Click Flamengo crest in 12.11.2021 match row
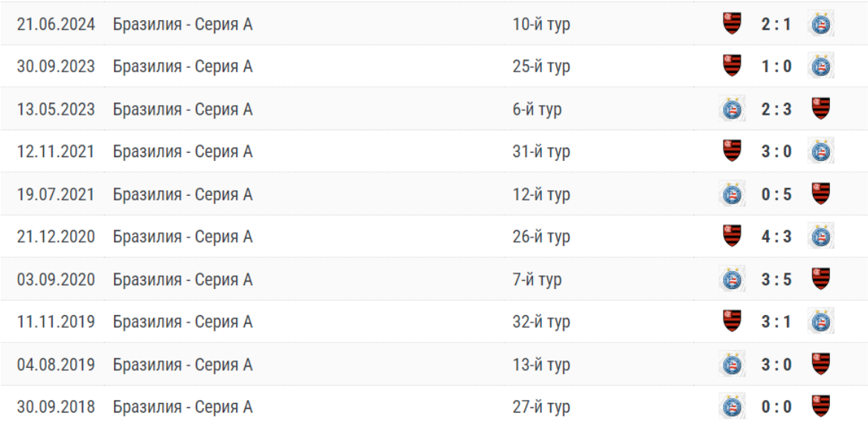 click(733, 151)
